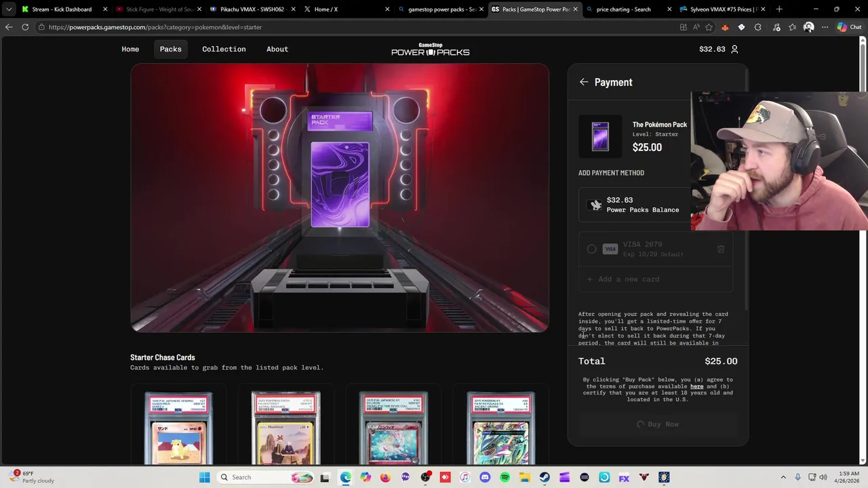Open Steam from the taskbar

[x=545, y=477]
